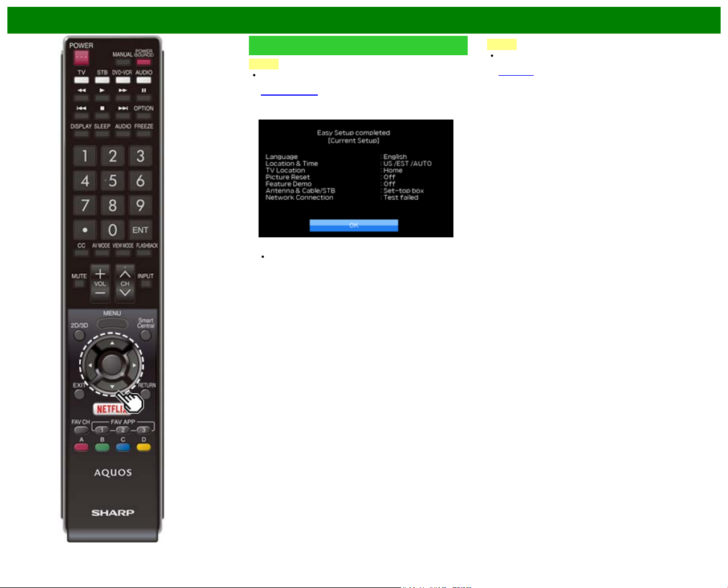The height and width of the screenshot is (588, 728).
Task: Click the stop button on the remote
Action: 102,116
